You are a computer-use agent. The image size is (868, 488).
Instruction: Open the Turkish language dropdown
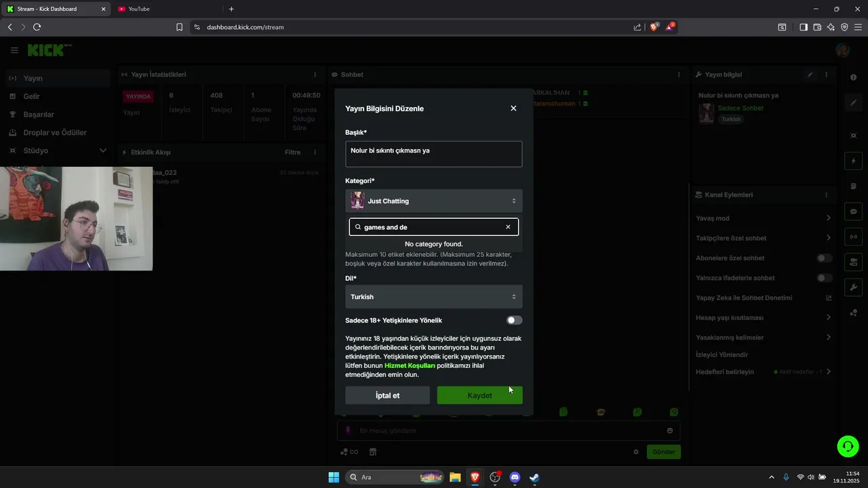tap(433, 297)
